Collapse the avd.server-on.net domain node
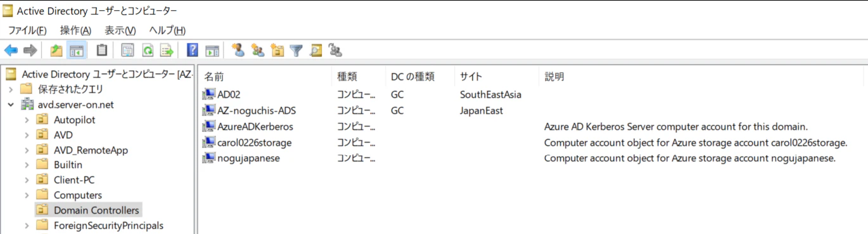Viewport: 868px width, 234px height. click(x=11, y=104)
